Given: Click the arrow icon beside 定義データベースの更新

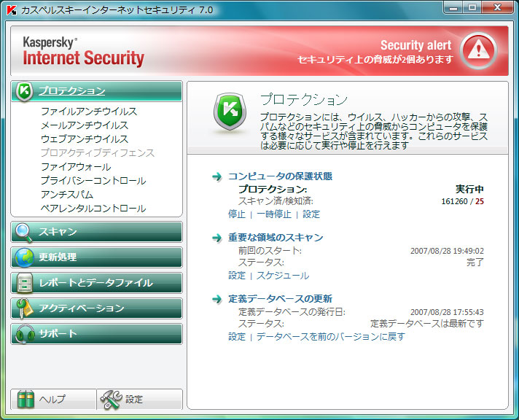Looking at the screenshot, I should coord(217,299).
